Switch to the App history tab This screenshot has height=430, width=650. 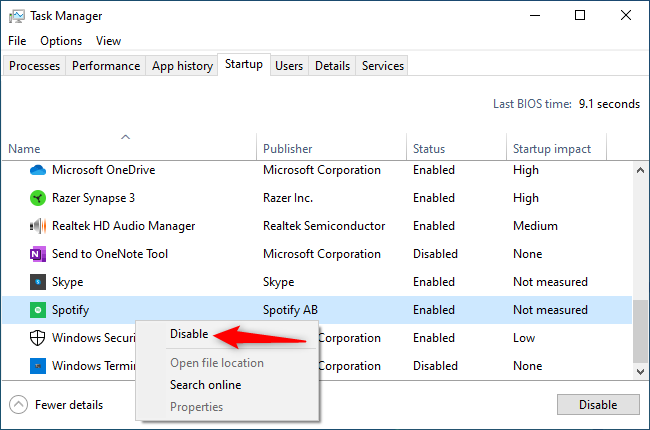tap(182, 66)
